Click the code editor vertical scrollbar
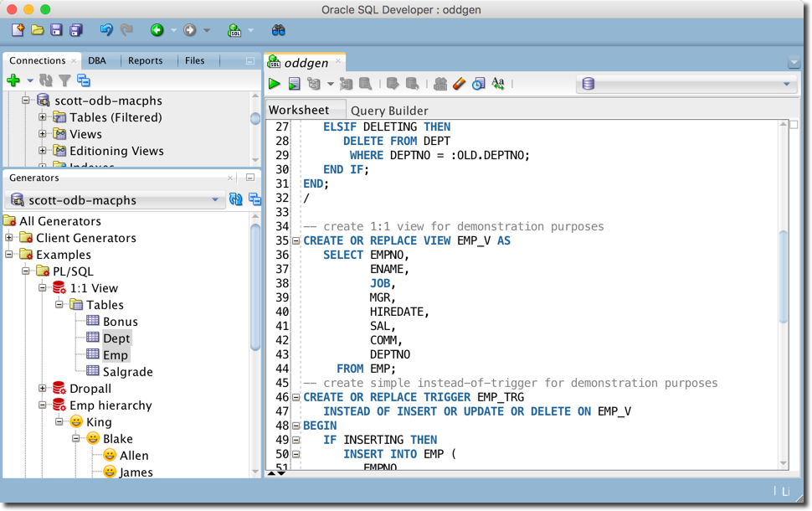 (x=784, y=276)
